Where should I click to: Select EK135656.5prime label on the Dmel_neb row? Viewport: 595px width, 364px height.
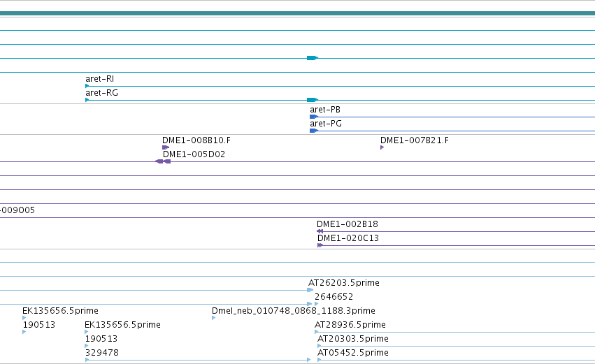coord(60,311)
